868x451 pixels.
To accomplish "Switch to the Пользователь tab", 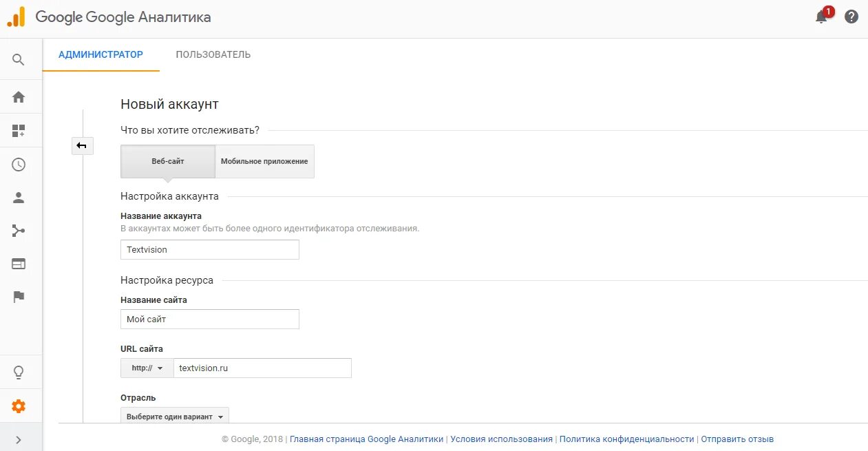I will [213, 54].
